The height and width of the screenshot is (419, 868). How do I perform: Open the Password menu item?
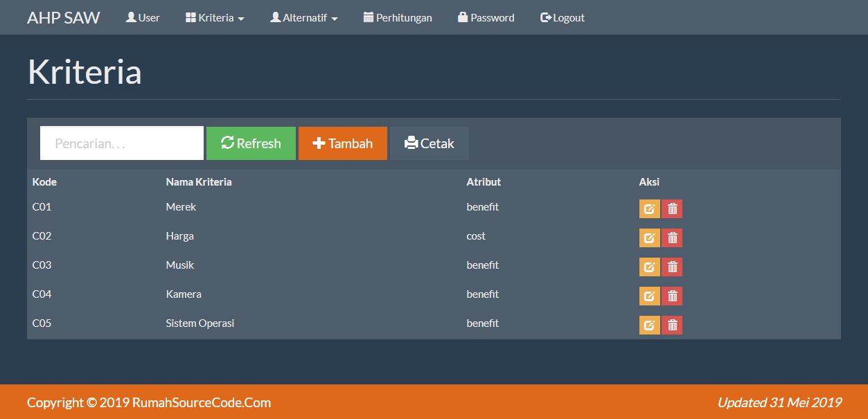[486, 17]
